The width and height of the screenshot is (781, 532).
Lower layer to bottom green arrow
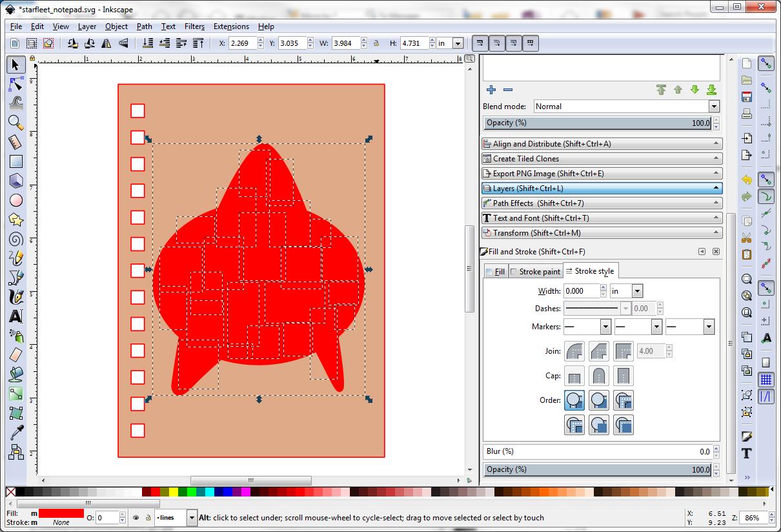(x=712, y=90)
